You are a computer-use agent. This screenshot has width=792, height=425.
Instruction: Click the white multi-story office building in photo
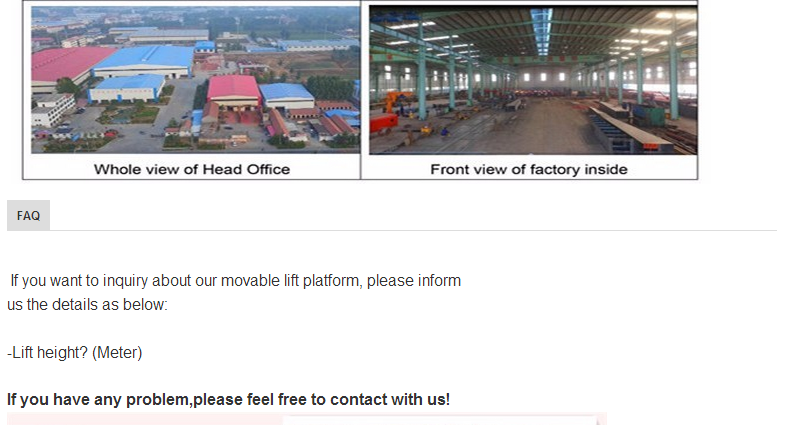52,110
